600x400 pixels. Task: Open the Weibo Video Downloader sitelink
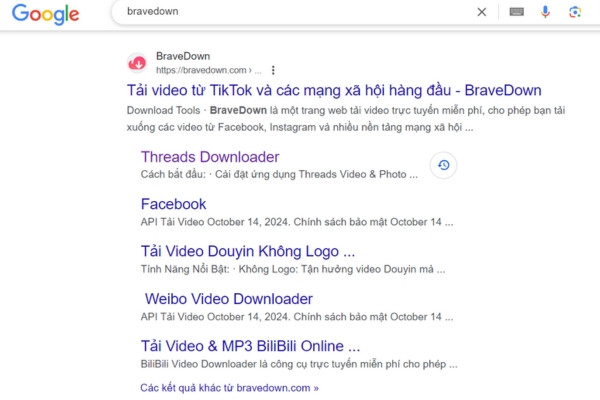coord(228,299)
